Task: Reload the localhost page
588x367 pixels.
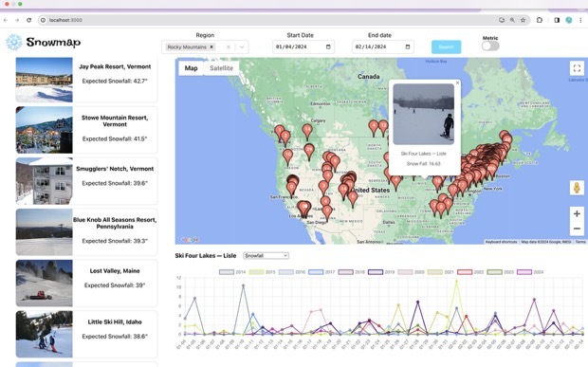Action: click(28, 20)
